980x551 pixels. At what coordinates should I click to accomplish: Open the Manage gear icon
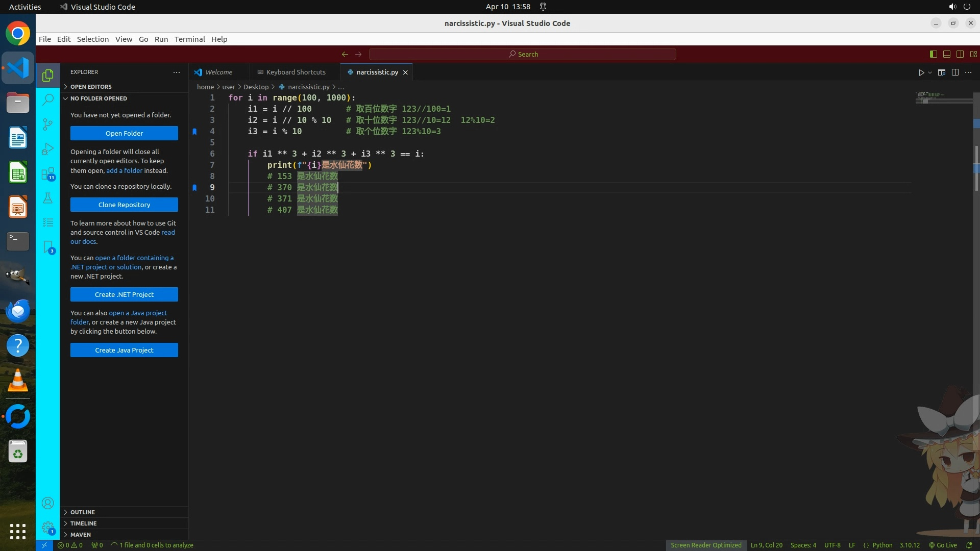(x=47, y=528)
